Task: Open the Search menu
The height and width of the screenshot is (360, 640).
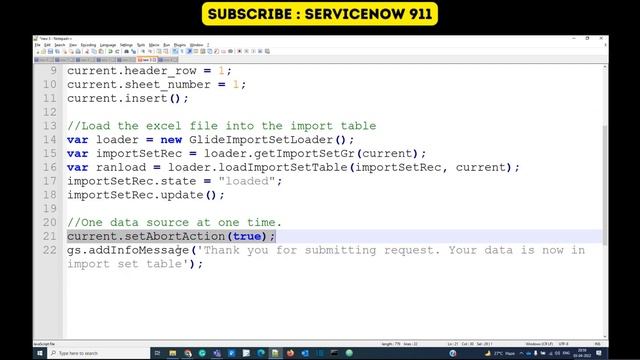Action: 60,45
